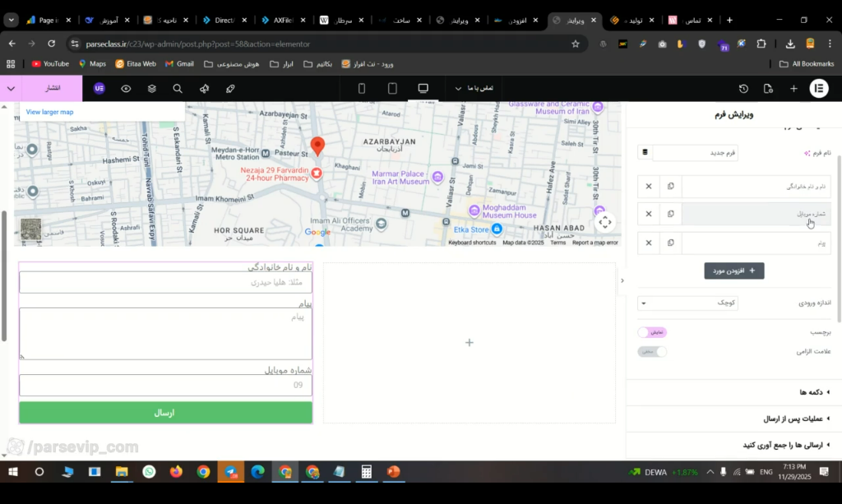Click the Report a map error link
This screenshot has height=504, width=842.
point(595,243)
